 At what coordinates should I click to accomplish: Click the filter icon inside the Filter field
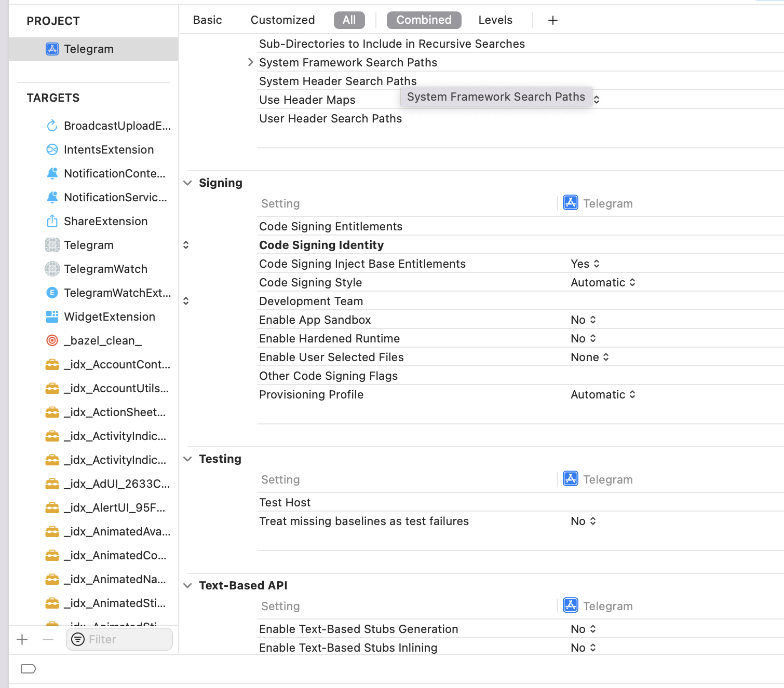pos(78,639)
